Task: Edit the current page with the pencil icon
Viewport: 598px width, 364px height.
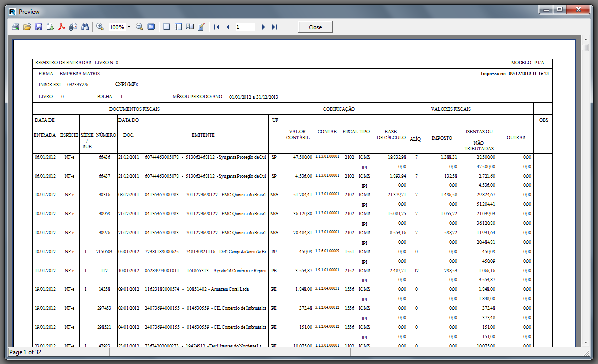Action: tap(201, 27)
